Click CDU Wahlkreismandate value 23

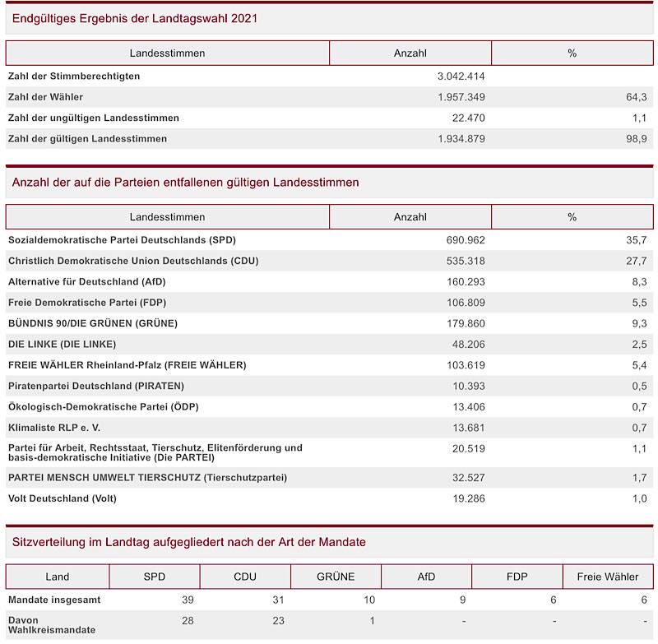point(278,621)
